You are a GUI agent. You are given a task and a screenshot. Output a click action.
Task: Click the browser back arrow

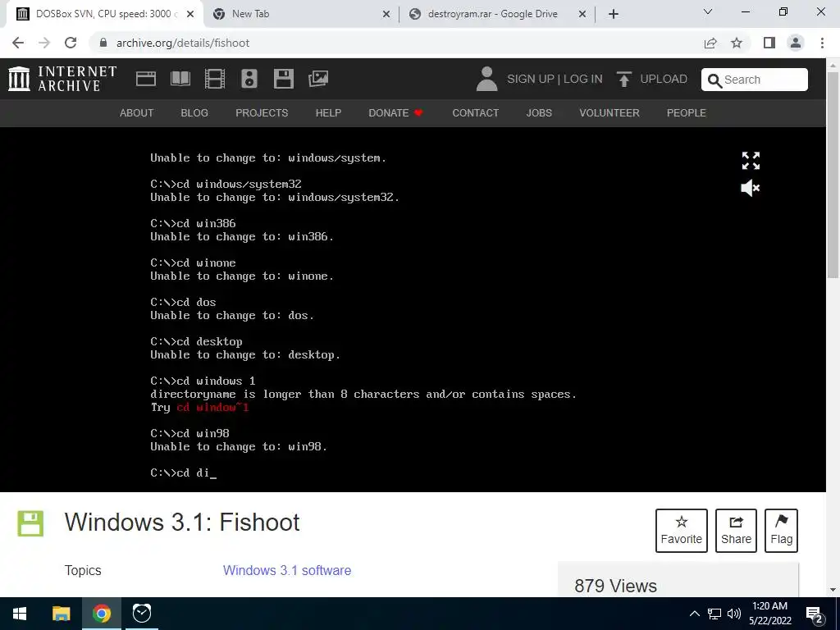[18, 43]
